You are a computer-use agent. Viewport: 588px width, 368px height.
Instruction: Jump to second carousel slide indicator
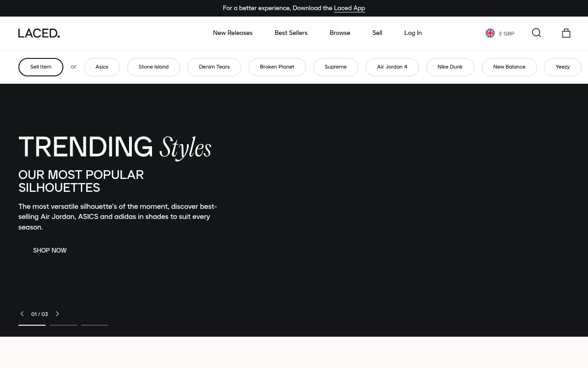(63, 325)
